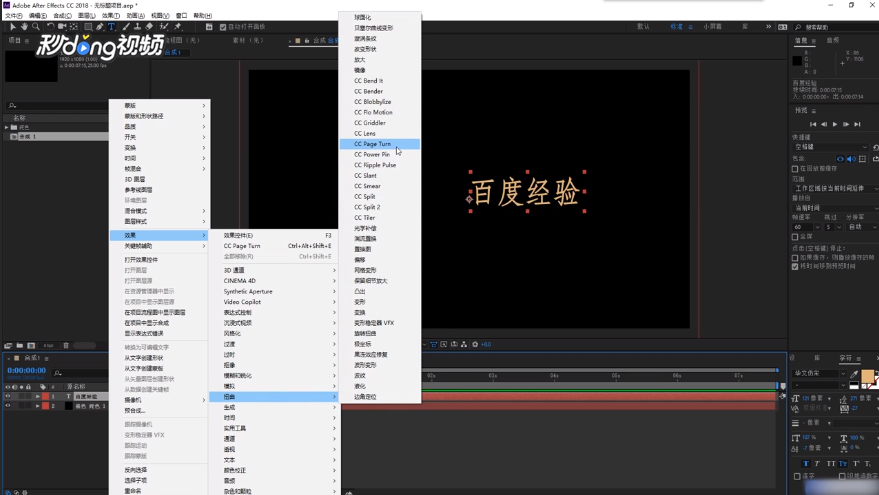The image size is (879, 495).
Task: Click the trash delete icon in Project panel
Action: pyautogui.click(x=66, y=345)
